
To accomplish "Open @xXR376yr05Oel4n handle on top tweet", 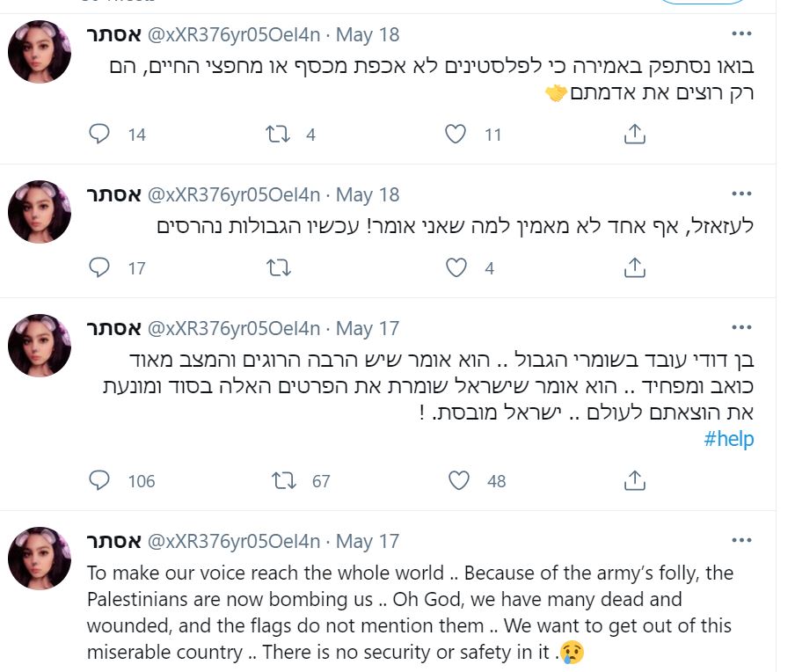I will (x=234, y=35).
